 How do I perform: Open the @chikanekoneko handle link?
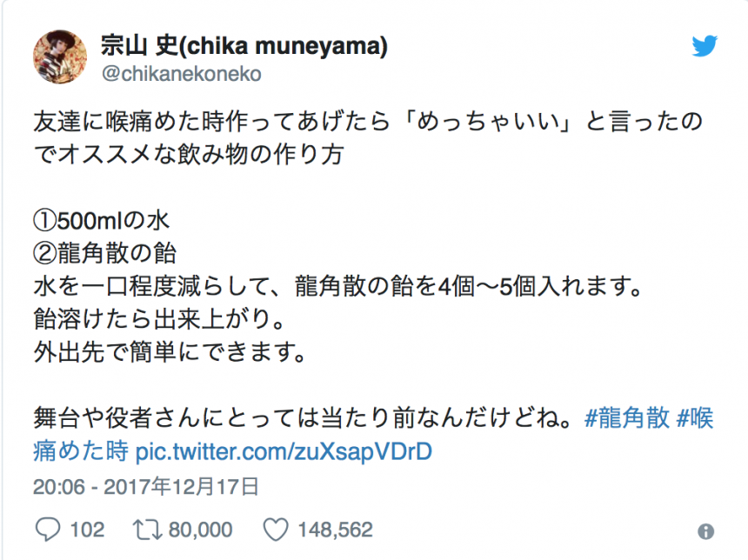pos(182,74)
